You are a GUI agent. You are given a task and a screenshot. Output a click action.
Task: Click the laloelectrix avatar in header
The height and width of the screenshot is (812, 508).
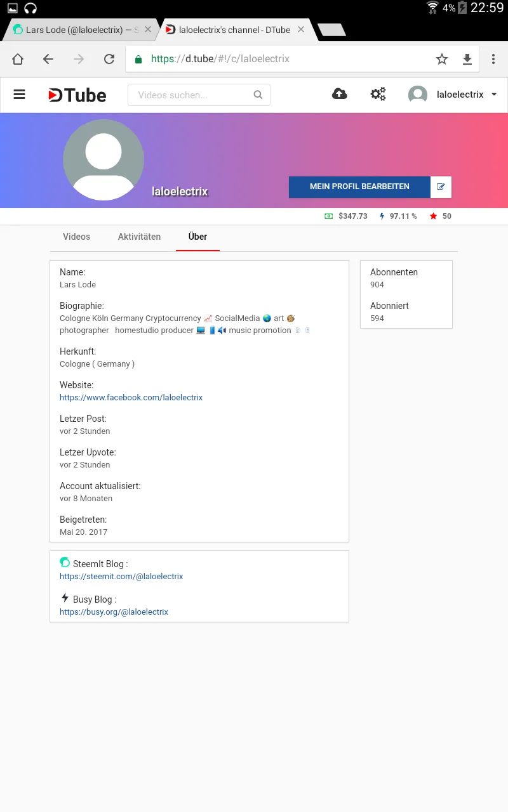coord(418,95)
